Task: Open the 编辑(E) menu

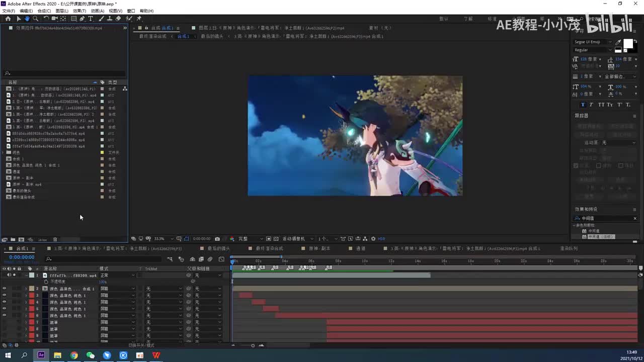Action: coord(26,11)
